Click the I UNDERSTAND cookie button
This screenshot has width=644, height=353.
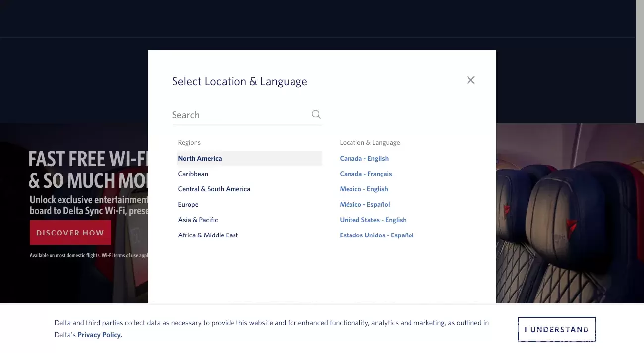pyautogui.click(x=557, y=329)
